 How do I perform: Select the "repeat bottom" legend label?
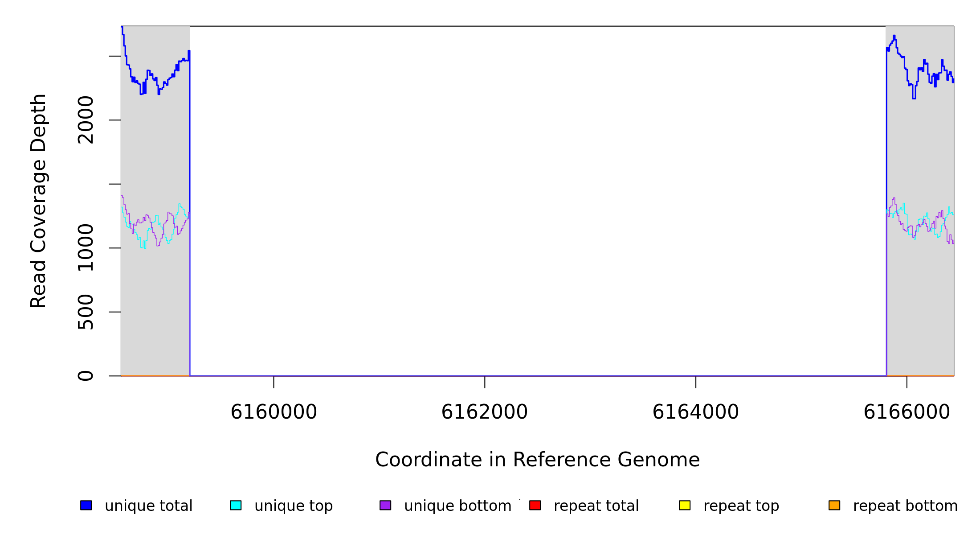pos(905,506)
